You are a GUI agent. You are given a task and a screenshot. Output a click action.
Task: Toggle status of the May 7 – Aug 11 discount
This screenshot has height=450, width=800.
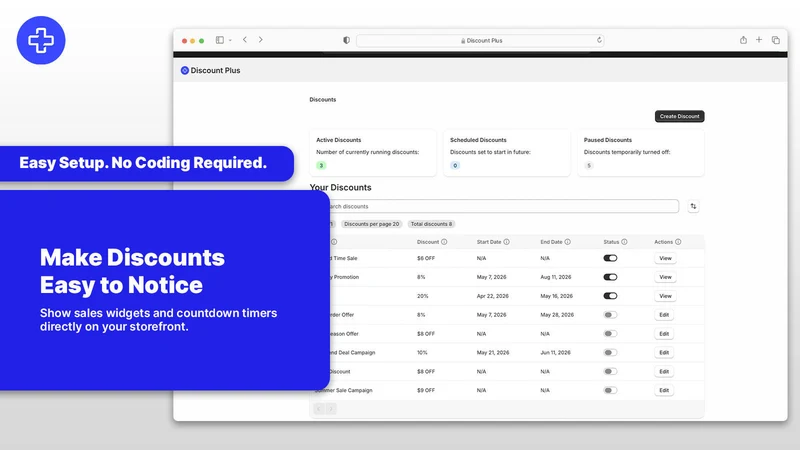coord(610,277)
